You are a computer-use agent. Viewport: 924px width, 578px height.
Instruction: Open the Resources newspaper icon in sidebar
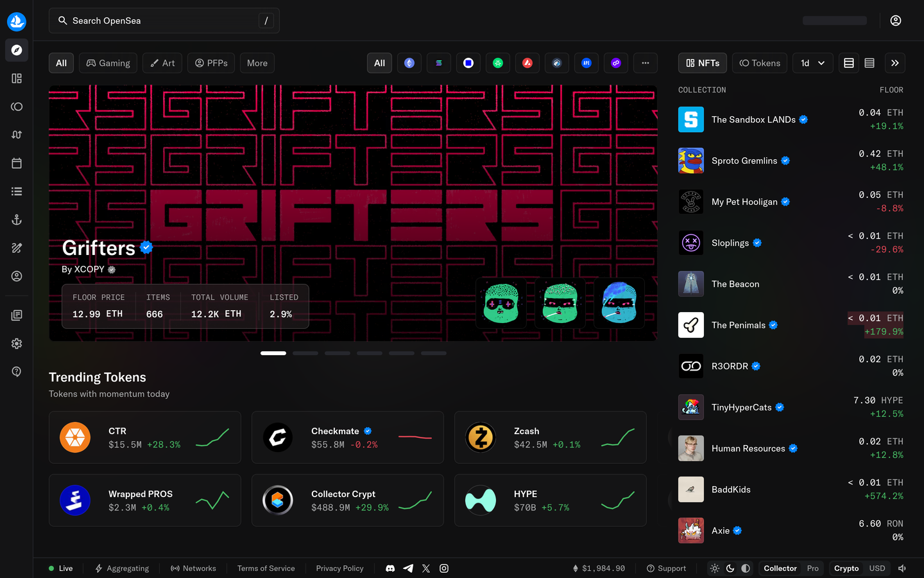tap(17, 315)
